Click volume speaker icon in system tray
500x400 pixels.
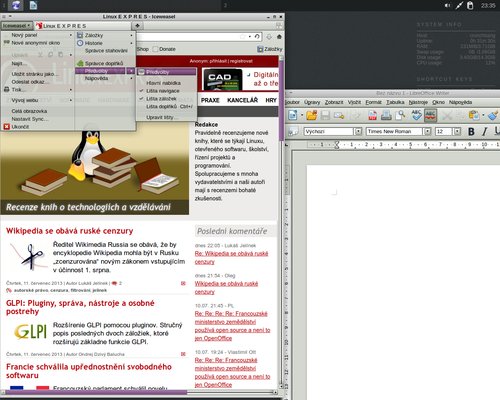pyautogui.click(x=448, y=6)
